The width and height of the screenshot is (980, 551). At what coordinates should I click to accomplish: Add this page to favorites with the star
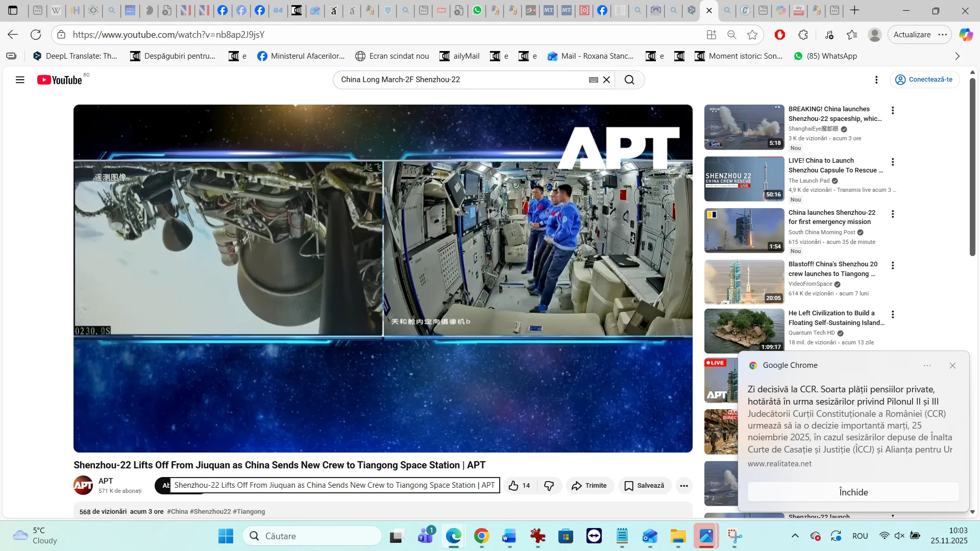[x=752, y=34]
